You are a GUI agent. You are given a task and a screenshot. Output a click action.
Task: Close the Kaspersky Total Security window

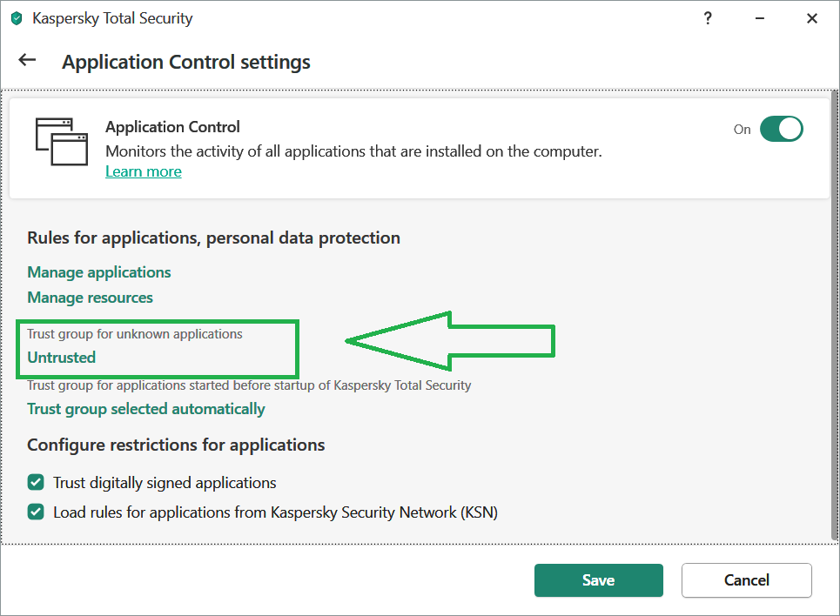point(812,18)
